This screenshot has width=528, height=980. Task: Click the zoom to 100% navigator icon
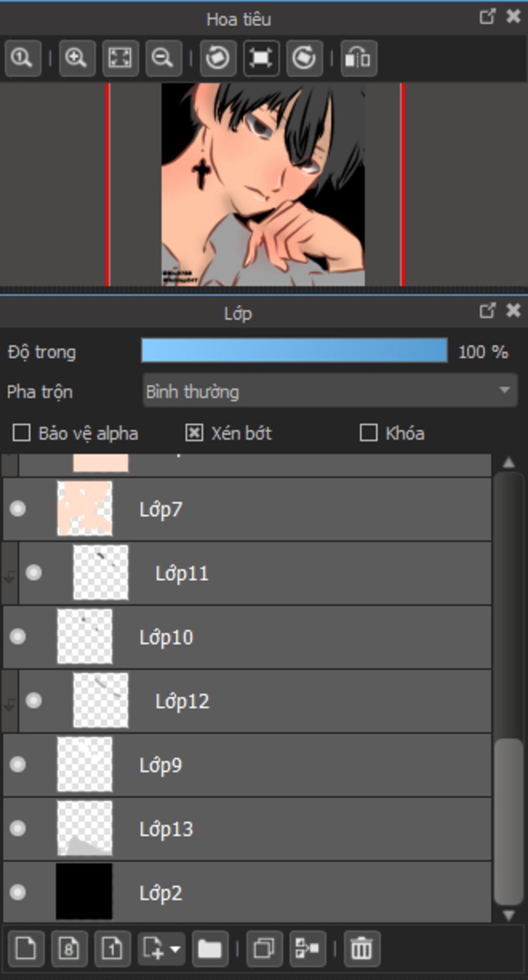coord(23,58)
